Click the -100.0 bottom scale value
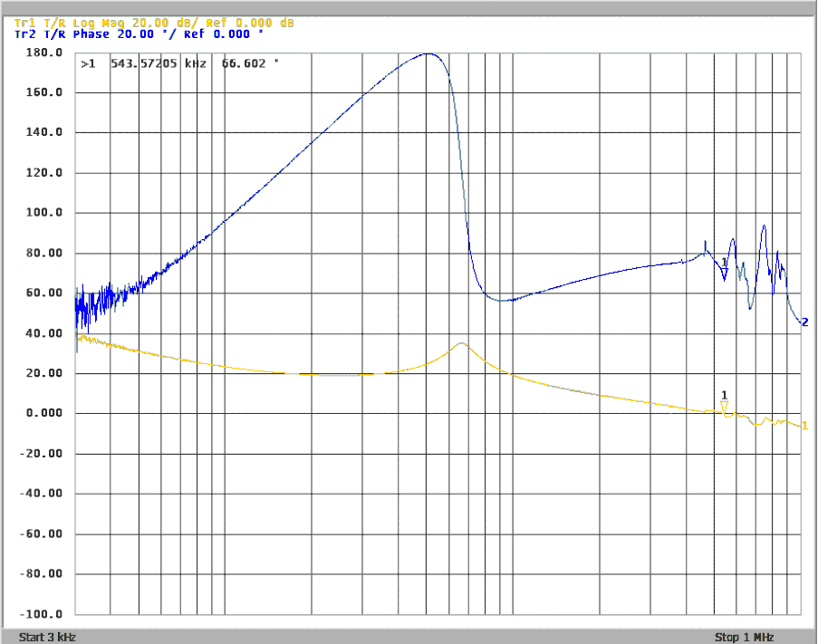818x644 pixels. coord(43,614)
